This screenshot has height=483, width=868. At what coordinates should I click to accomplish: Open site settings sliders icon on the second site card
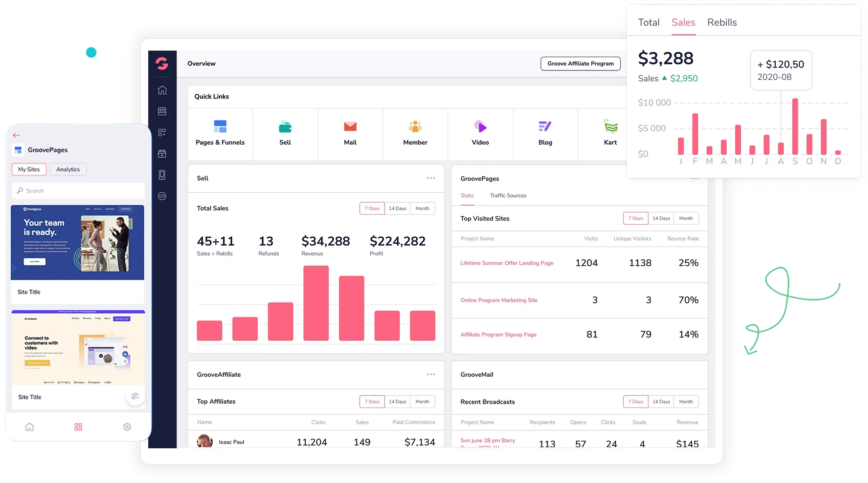(x=135, y=396)
